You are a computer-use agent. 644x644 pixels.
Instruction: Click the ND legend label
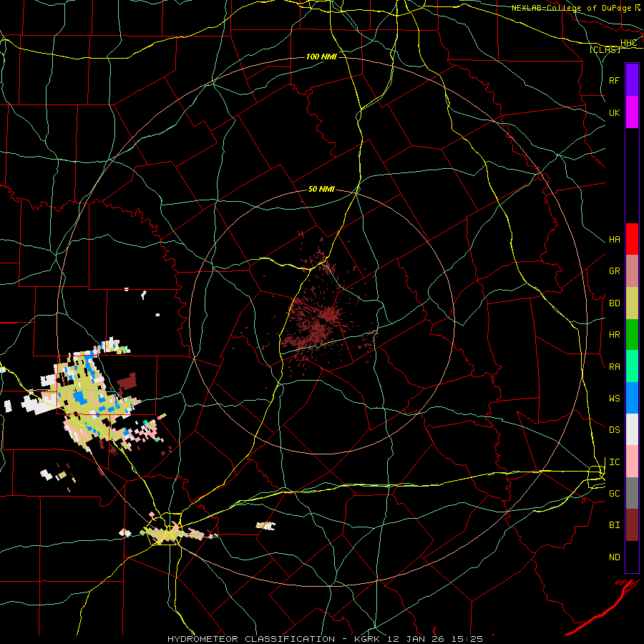[614, 557]
